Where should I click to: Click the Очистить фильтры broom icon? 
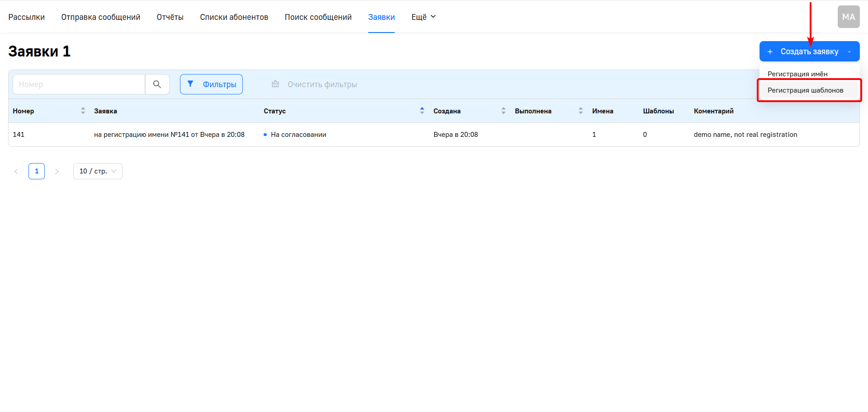[x=275, y=84]
